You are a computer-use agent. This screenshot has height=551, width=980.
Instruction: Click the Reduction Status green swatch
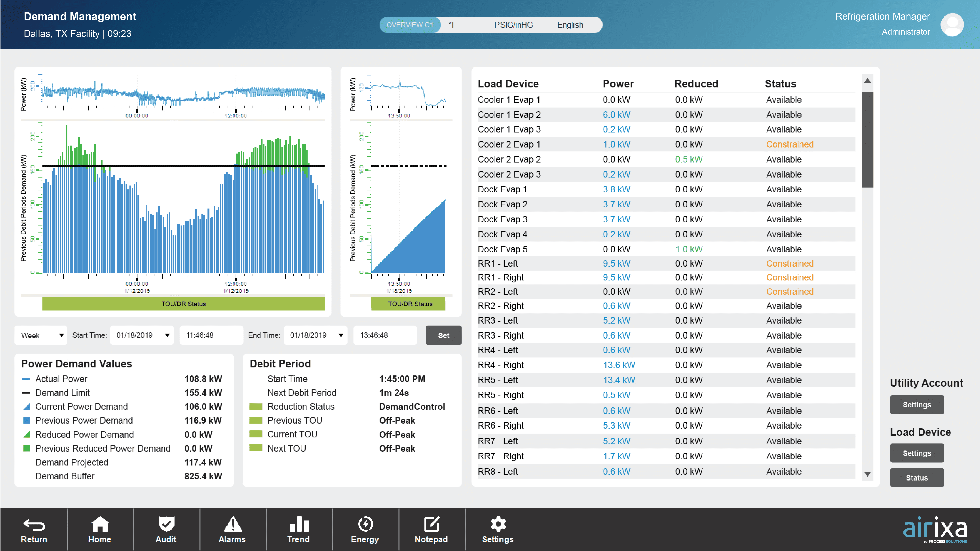(x=256, y=406)
